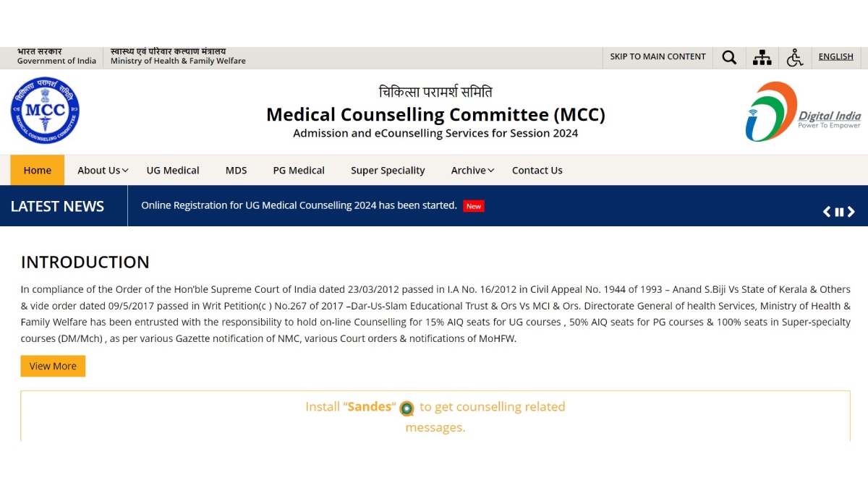Select the Home tab
Image resolution: width=868 pixels, height=488 pixels.
click(x=37, y=170)
